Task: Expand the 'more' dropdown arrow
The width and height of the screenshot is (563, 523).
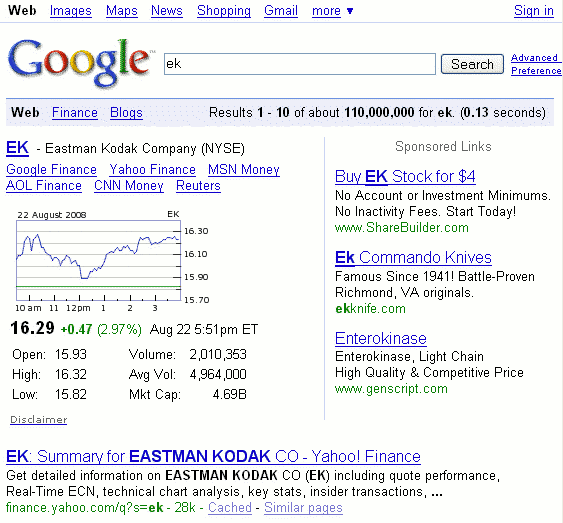Action: [350, 11]
